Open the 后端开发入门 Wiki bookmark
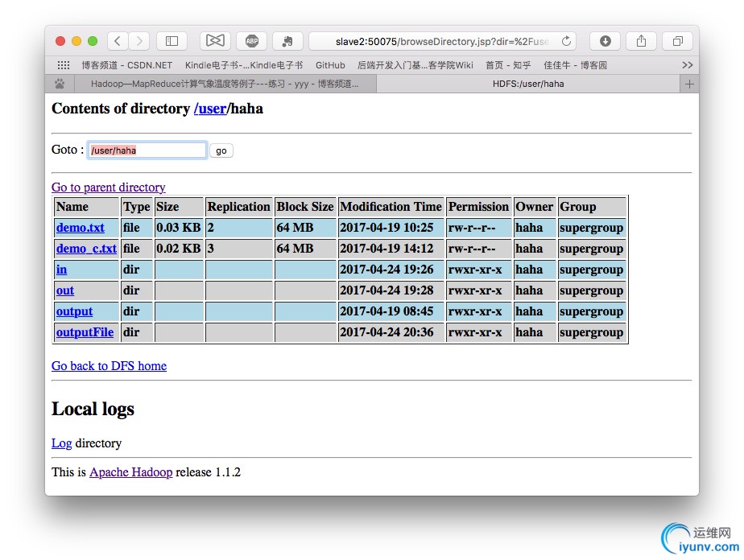744x560 pixels. point(415,65)
